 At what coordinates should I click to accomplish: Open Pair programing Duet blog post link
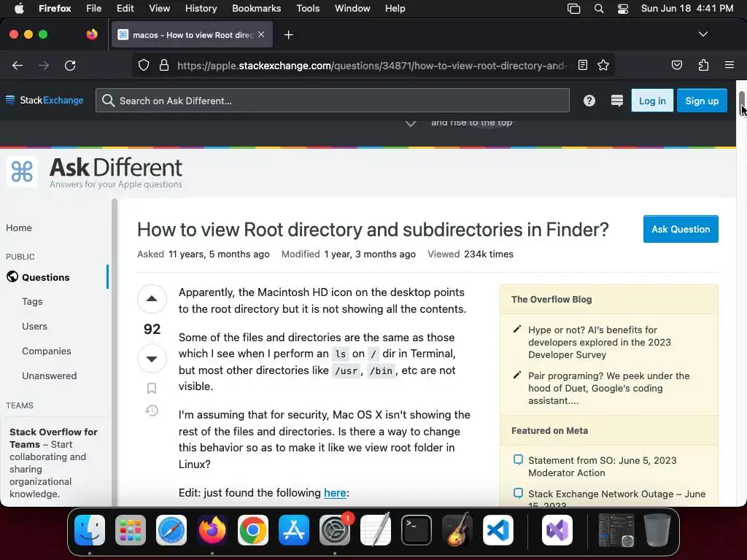tap(609, 388)
